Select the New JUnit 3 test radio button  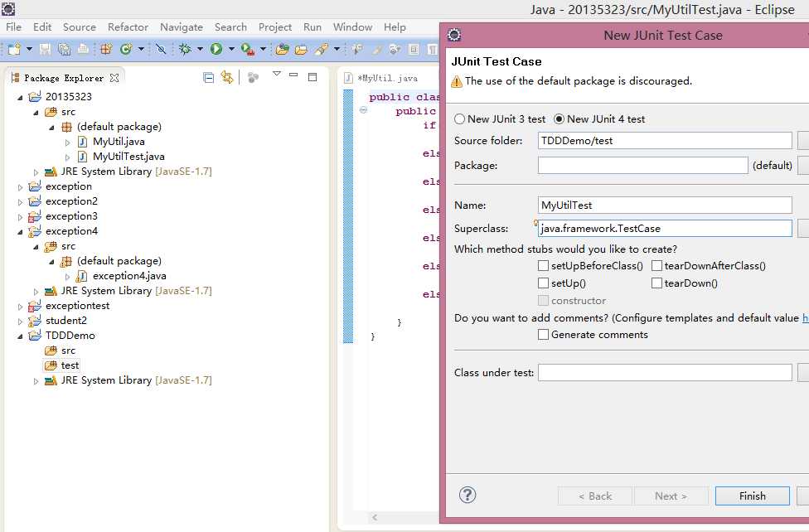pos(459,119)
